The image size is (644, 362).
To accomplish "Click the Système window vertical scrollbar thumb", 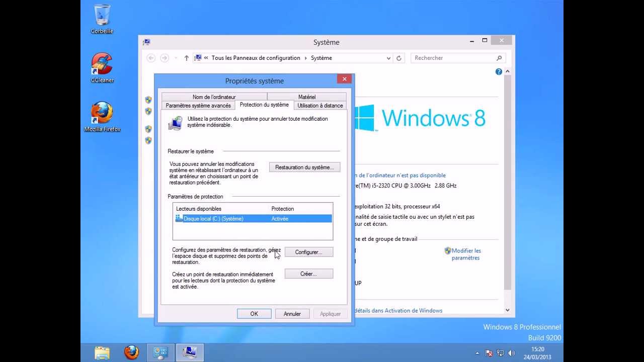I will 507,183.
